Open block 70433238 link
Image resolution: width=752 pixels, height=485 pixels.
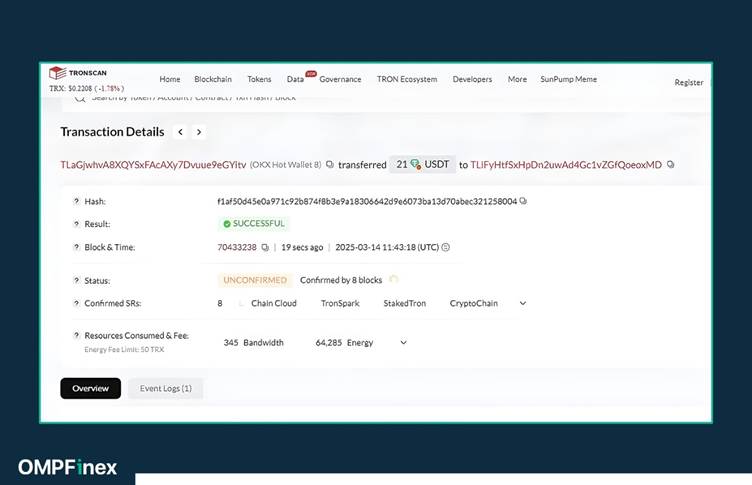coord(237,247)
